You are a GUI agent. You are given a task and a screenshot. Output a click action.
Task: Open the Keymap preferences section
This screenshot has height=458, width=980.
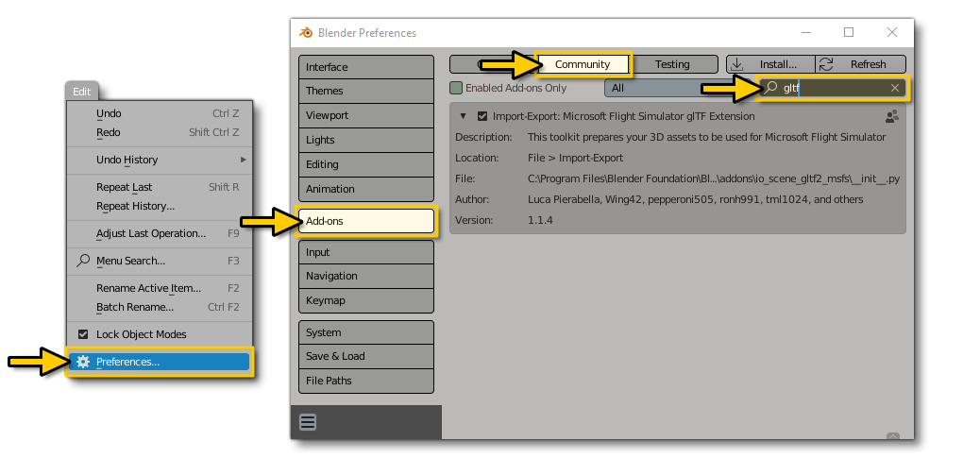[366, 300]
